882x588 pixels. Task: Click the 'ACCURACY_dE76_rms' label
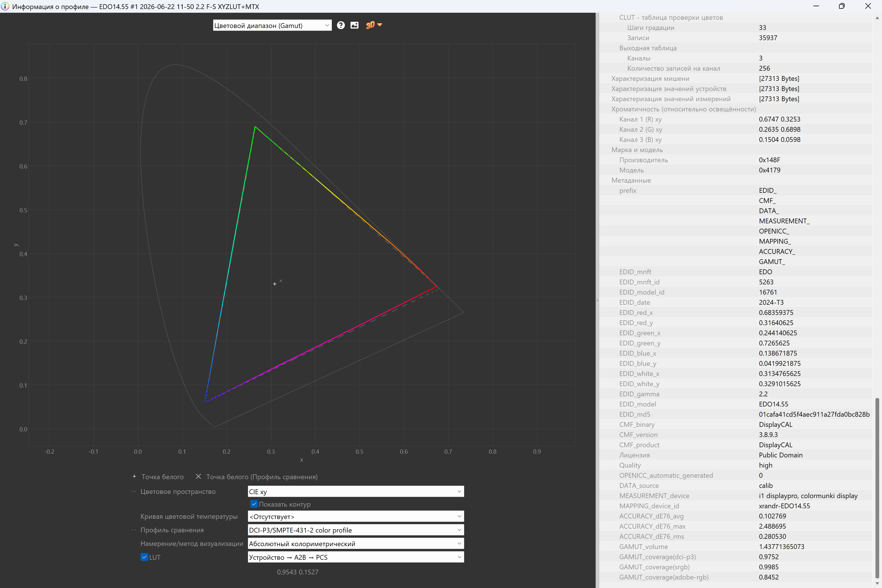coord(651,536)
